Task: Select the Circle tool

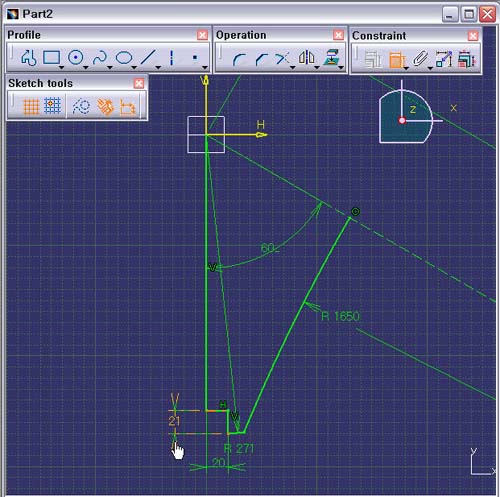Action: pos(76,58)
